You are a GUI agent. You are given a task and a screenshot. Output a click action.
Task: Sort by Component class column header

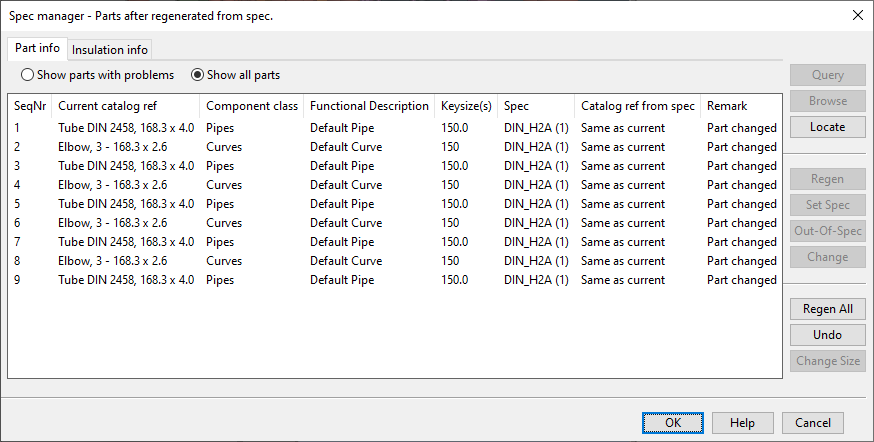coord(251,106)
